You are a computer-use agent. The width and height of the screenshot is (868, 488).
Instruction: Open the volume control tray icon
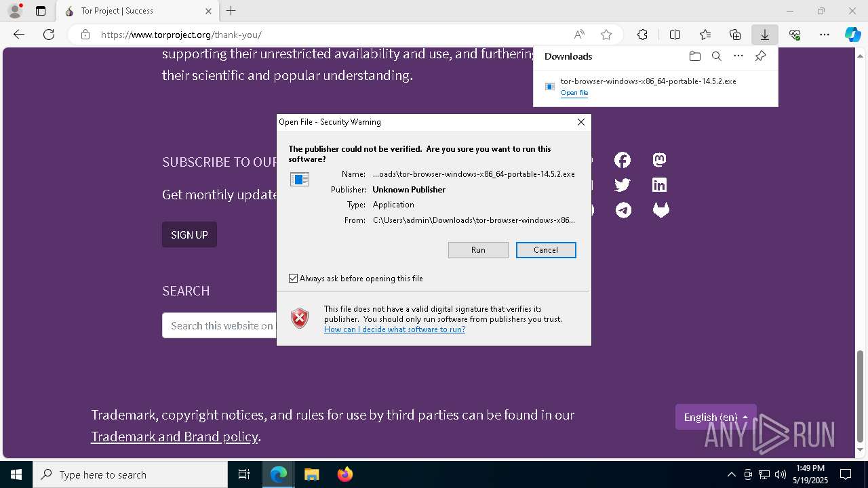click(x=781, y=474)
